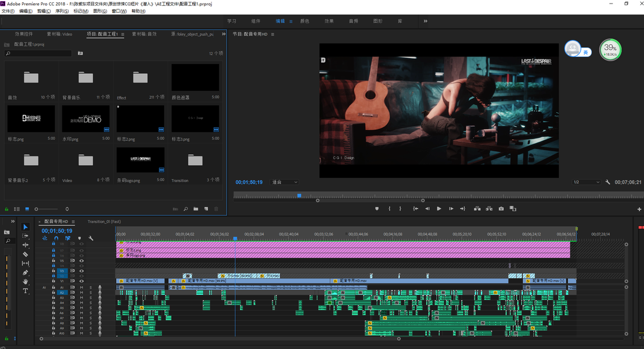The height and width of the screenshot is (349, 644).
Task: Expand hidden workspaces chevron in top bar
Action: (426, 21)
